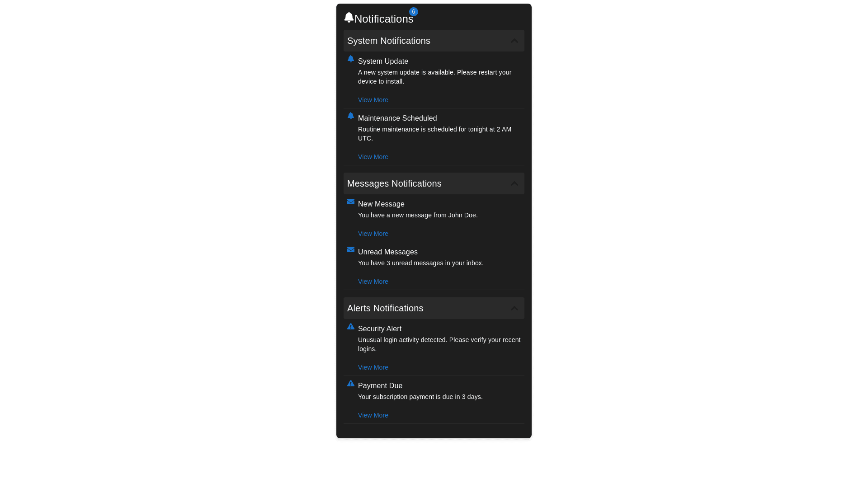
Task: Collapse the System Notifications section chevron
Action: (514, 41)
